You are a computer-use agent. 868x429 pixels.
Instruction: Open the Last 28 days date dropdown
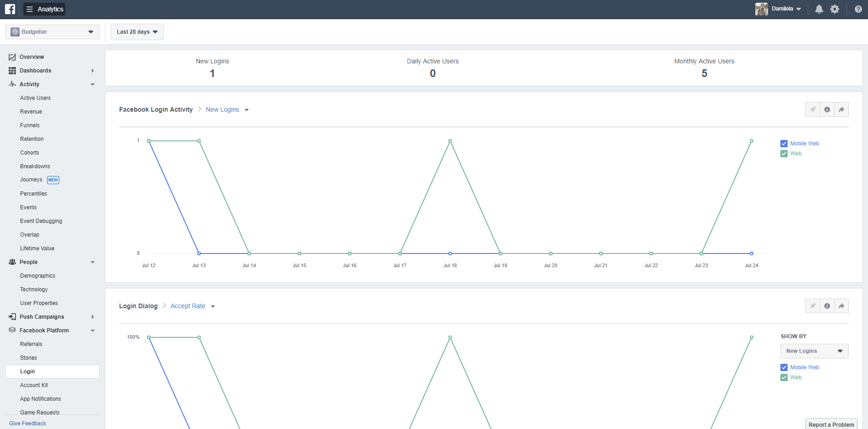137,32
